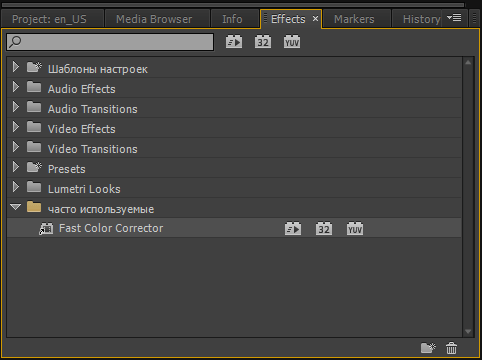The image size is (482, 360).
Task: Click the scrollbar down arrow
Action: [468, 331]
